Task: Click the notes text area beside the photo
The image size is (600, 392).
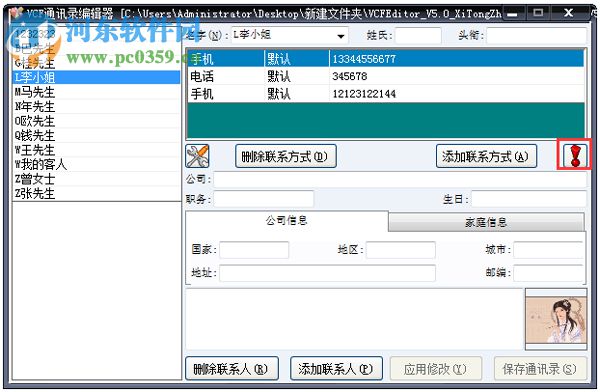Action: click(355, 319)
